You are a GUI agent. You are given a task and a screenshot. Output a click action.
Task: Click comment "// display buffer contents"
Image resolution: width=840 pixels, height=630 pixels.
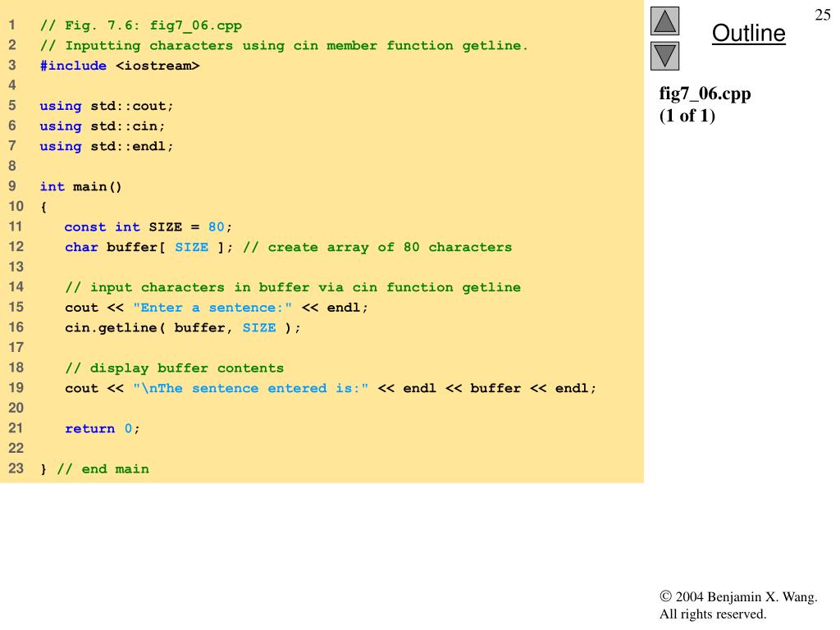(x=174, y=368)
